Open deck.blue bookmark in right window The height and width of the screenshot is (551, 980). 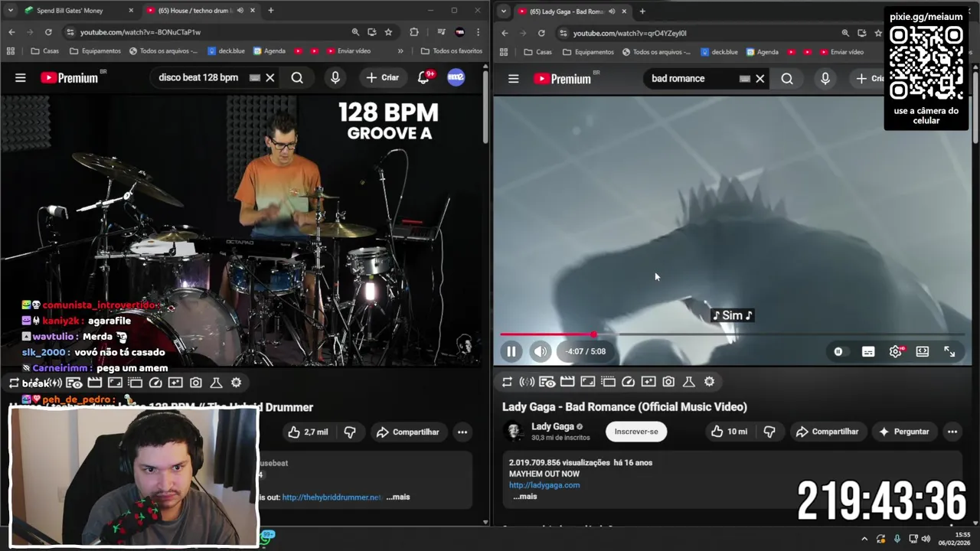point(718,51)
